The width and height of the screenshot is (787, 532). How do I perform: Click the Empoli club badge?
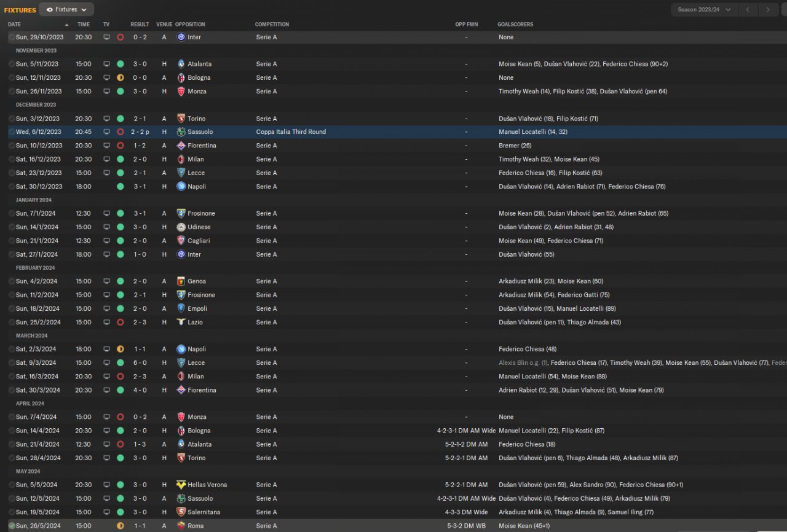coord(181,308)
